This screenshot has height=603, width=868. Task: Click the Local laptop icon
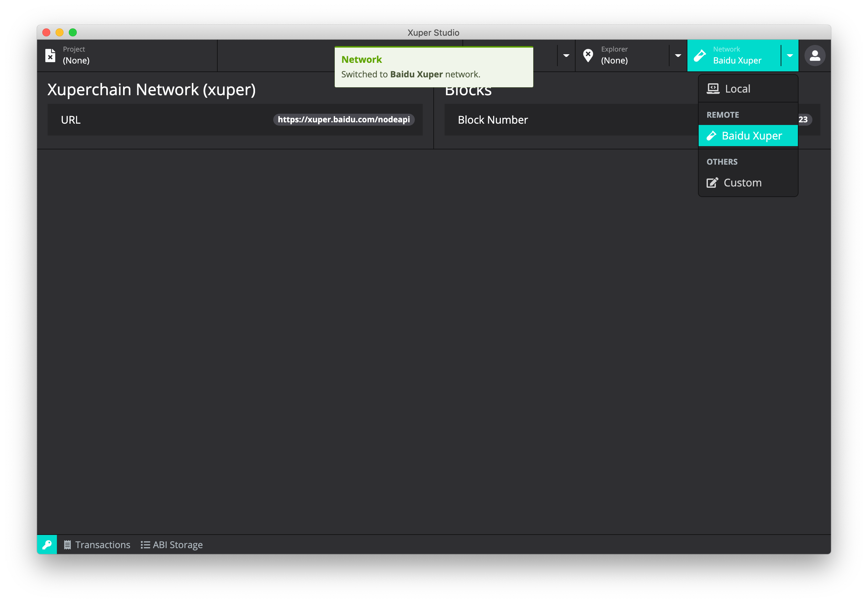click(713, 89)
